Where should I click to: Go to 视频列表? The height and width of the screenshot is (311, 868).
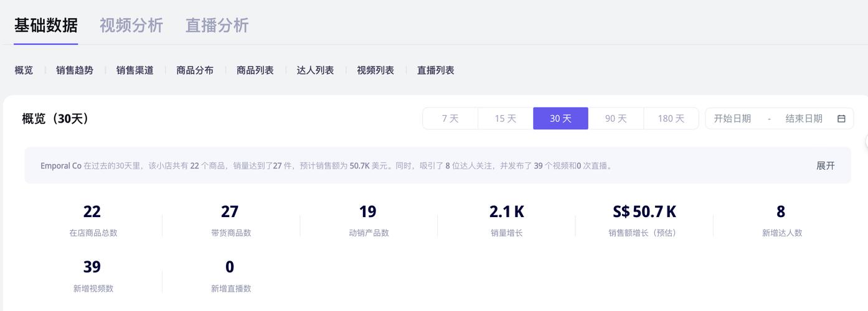pyautogui.click(x=375, y=70)
